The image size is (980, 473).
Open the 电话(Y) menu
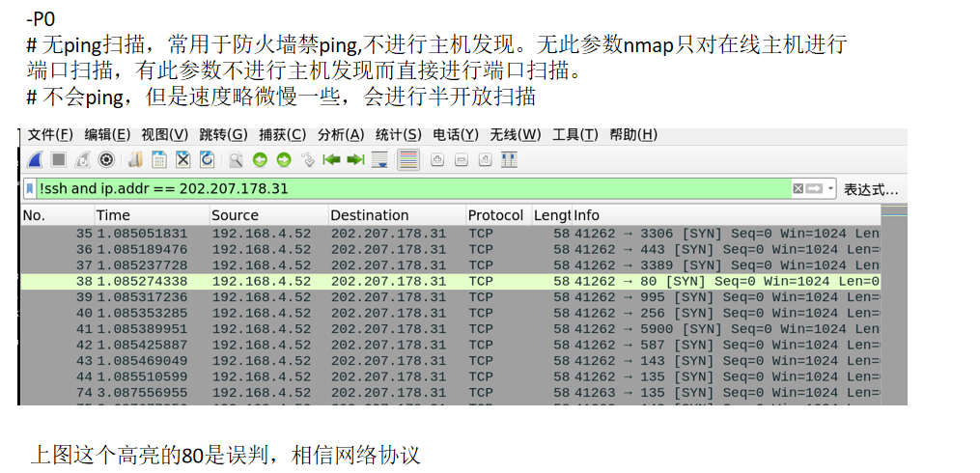456,135
